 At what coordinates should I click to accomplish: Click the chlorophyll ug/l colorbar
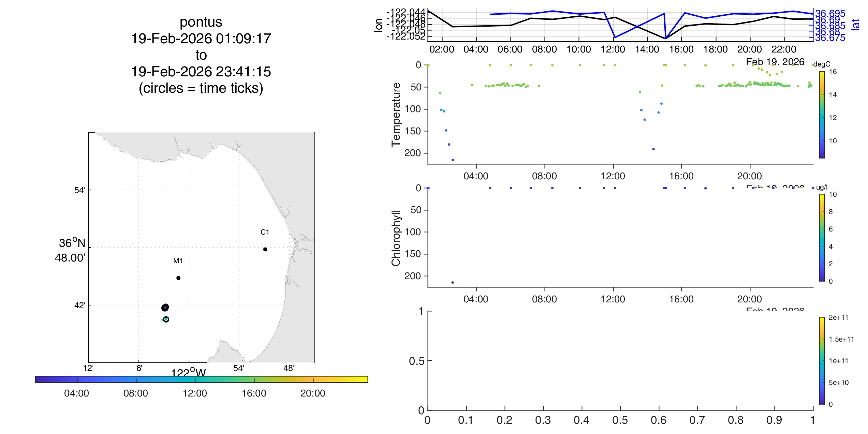pos(822,237)
